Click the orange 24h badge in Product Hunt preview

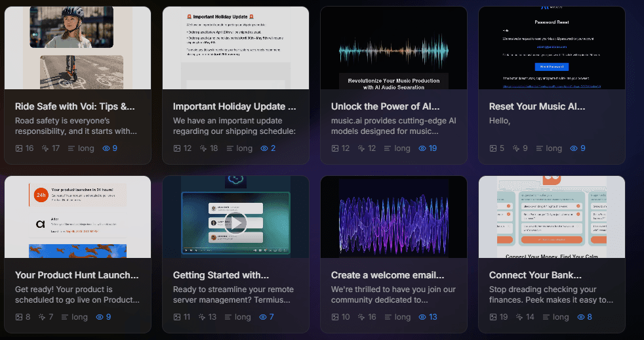point(41,195)
